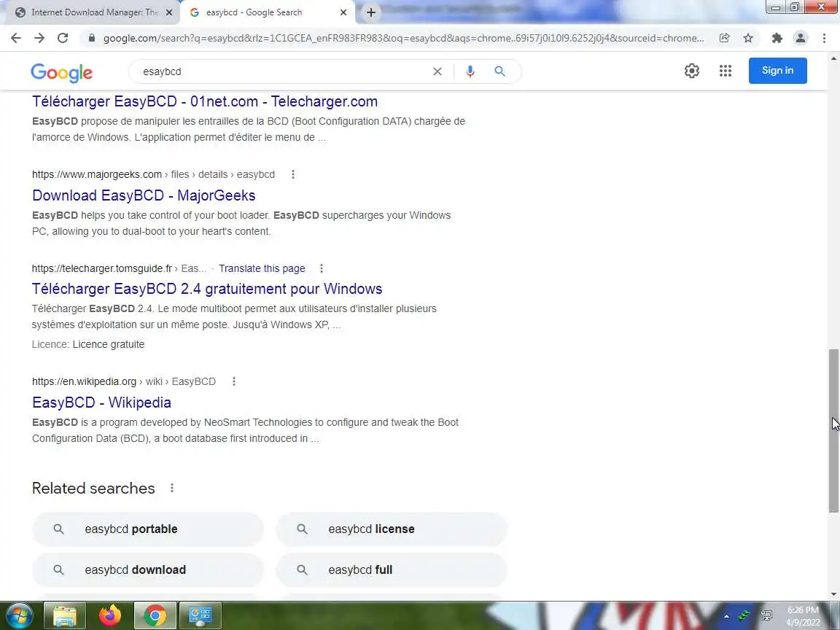
Task: Open EasyBCD - Wikipedia result
Action: (x=101, y=402)
